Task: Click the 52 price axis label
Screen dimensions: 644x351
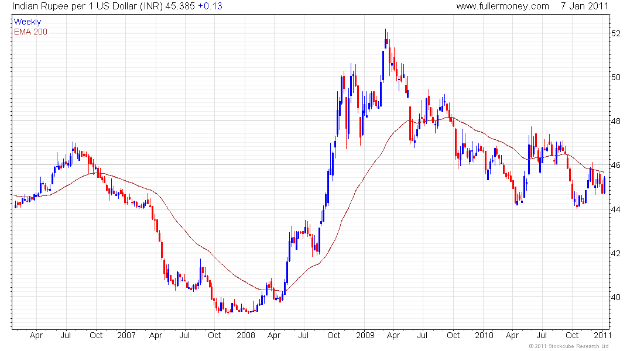Action: point(616,33)
